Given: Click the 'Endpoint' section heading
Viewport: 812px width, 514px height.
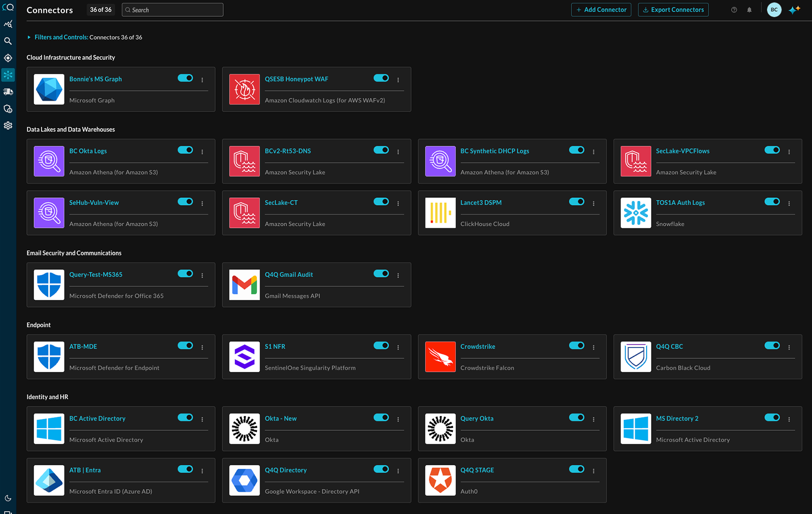Looking at the screenshot, I should [39, 325].
